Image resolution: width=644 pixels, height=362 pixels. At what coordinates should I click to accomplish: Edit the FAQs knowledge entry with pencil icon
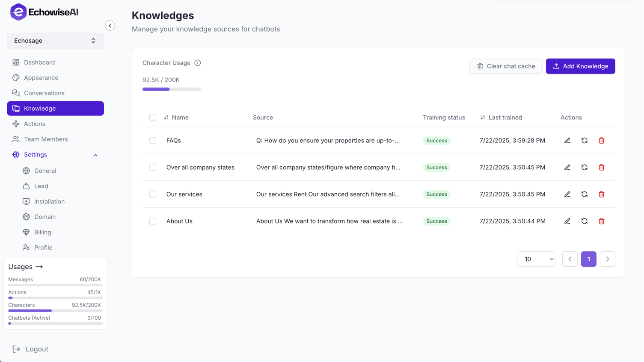[567, 140]
